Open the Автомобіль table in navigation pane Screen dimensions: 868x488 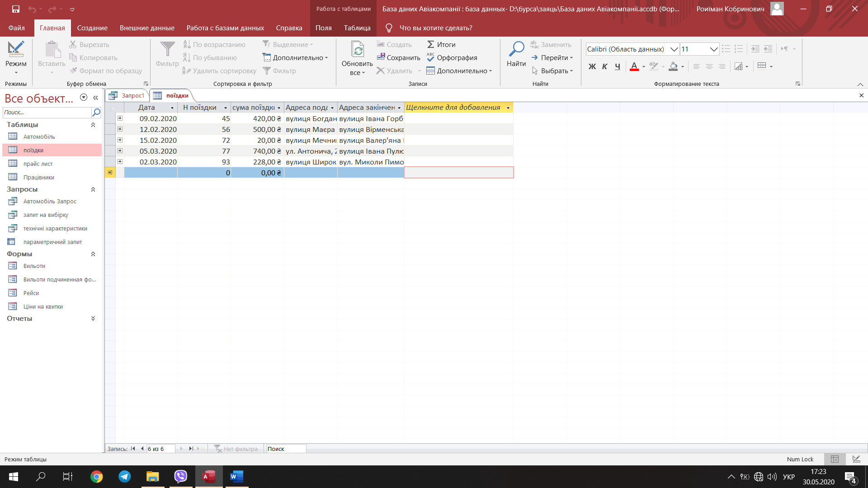point(39,136)
